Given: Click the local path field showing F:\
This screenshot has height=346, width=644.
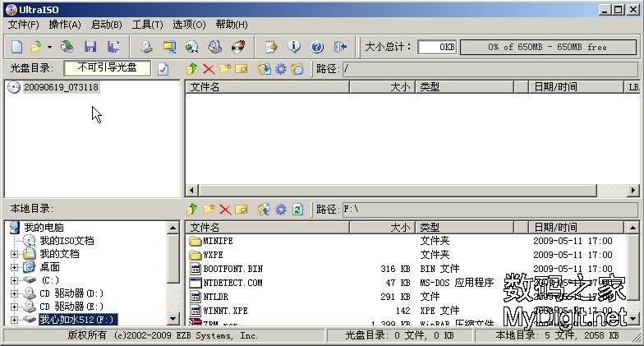Looking at the screenshot, I should click(x=490, y=210).
